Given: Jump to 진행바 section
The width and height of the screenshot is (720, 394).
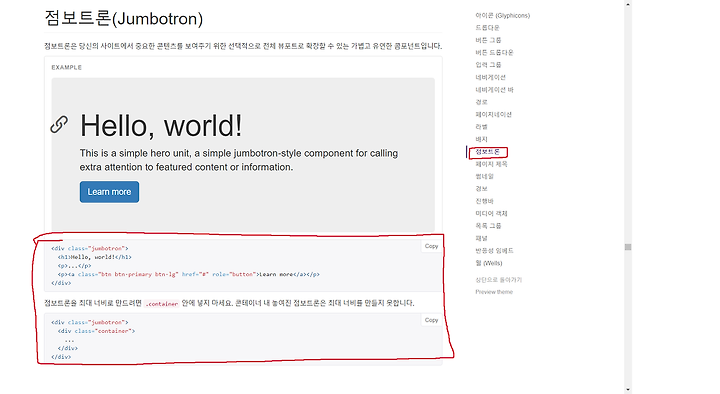Looking at the screenshot, I should pyautogui.click(x=484, y=201).
